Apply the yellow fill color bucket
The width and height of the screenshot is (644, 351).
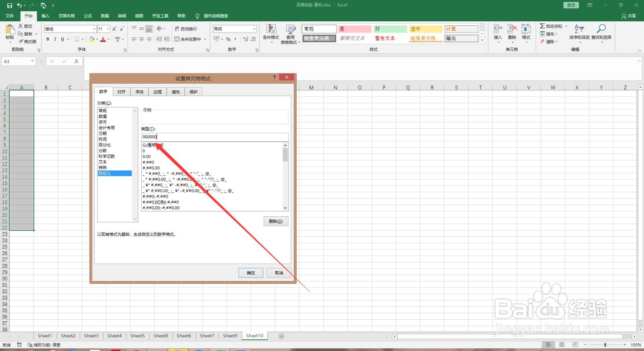click(x=92, y=39)
